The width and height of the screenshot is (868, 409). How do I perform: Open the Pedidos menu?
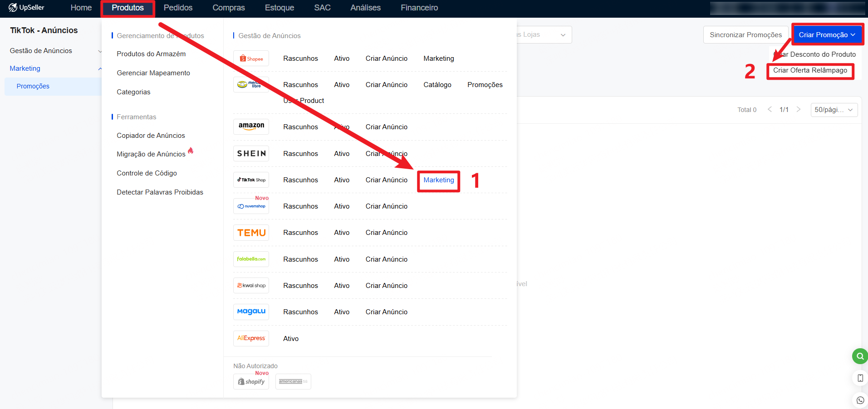point(178,8)
